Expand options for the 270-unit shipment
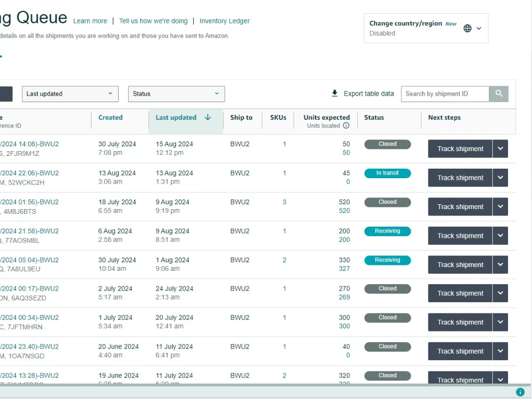The width and height of the screenshot is (532, 399). pyautogui.click(x=500, y=293)
